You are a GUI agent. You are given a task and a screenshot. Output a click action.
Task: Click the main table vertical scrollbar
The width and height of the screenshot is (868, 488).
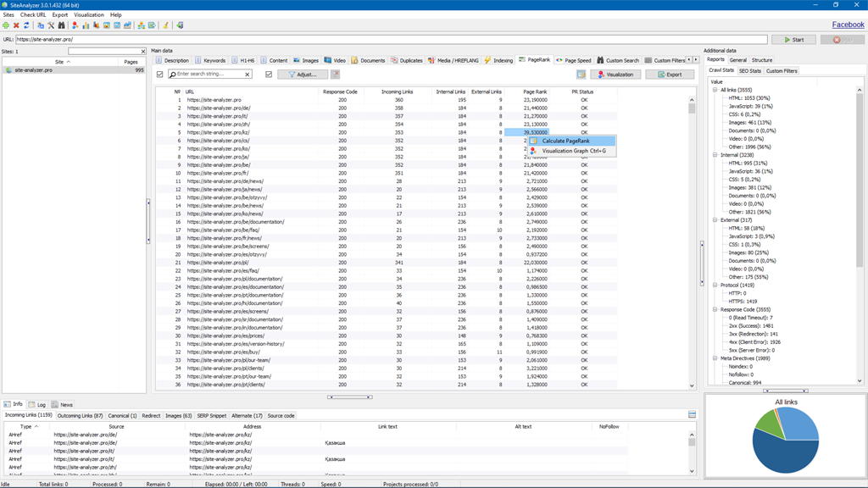coord(692,242)
